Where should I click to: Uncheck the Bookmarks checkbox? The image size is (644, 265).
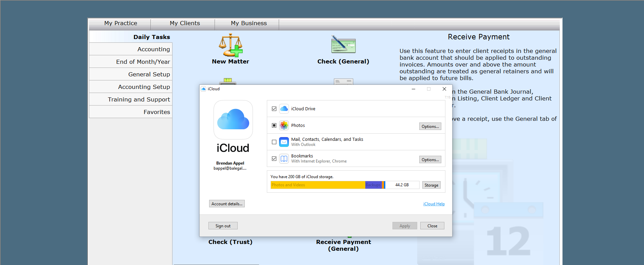pyautogui.click(x=274, y=159)
